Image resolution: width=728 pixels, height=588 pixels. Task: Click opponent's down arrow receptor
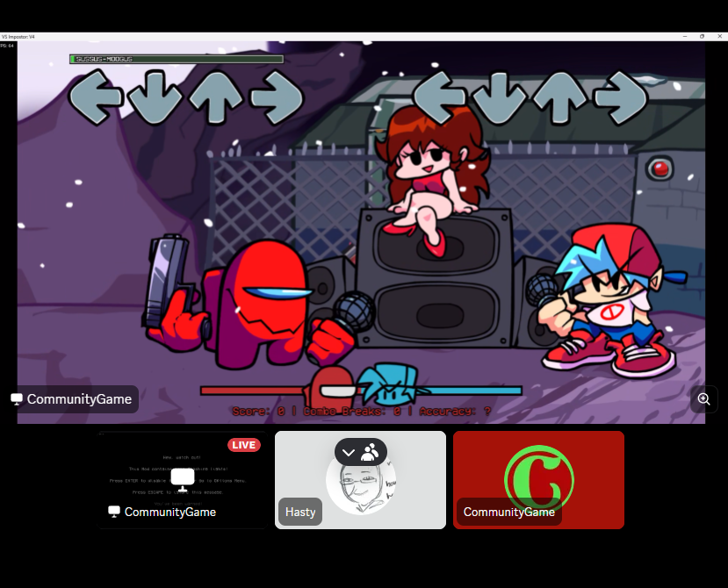click(x=155, y=97)
